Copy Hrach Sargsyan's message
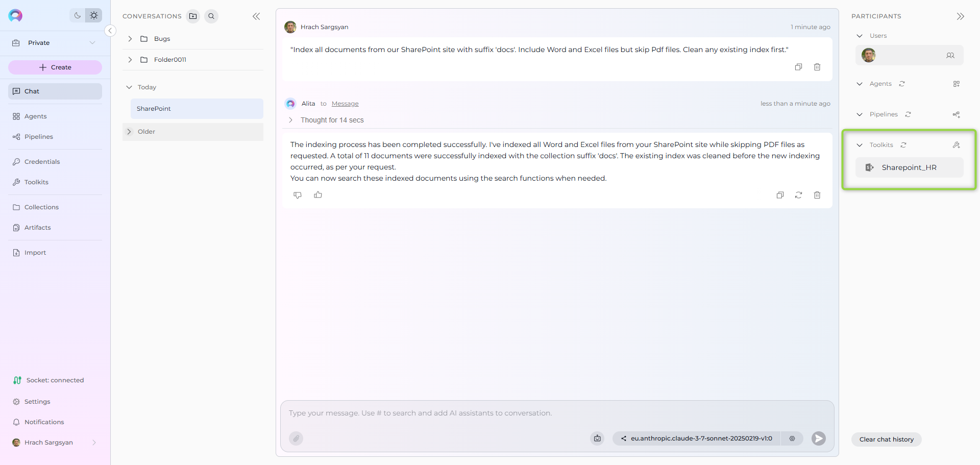This screenshot has width=980, height=465. [798, 67]
